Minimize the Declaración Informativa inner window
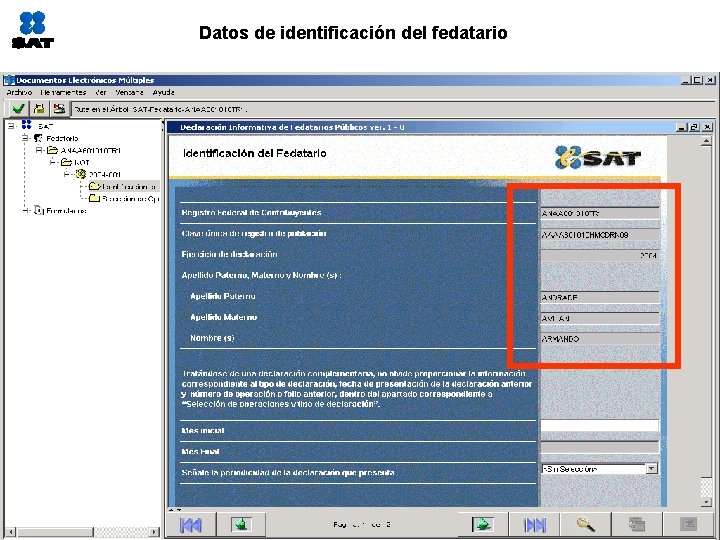The image size is (720, 540). (681, 127)
